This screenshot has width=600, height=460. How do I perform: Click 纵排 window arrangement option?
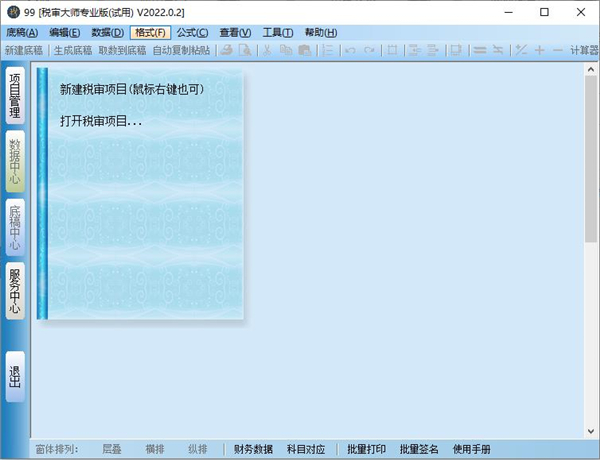(x=198, y=449)
